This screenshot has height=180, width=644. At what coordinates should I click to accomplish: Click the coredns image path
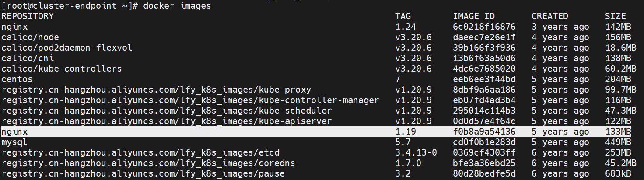tap(148, 163)
